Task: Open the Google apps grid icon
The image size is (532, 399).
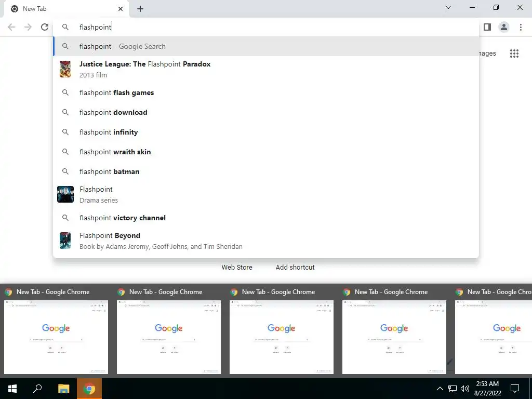Action: (x=514, y=54)
